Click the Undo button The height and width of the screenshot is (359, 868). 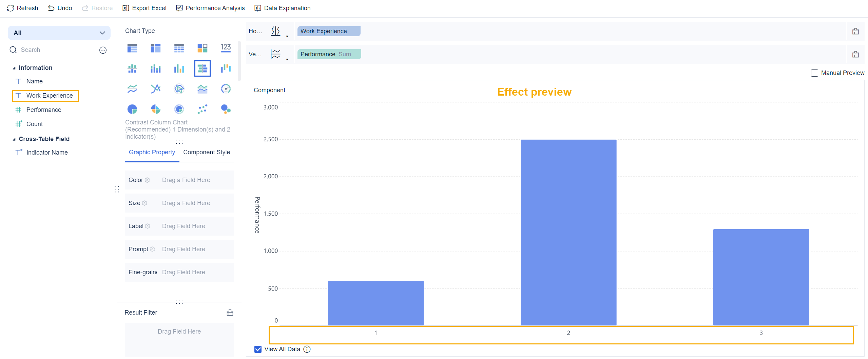tap(60, 8)
